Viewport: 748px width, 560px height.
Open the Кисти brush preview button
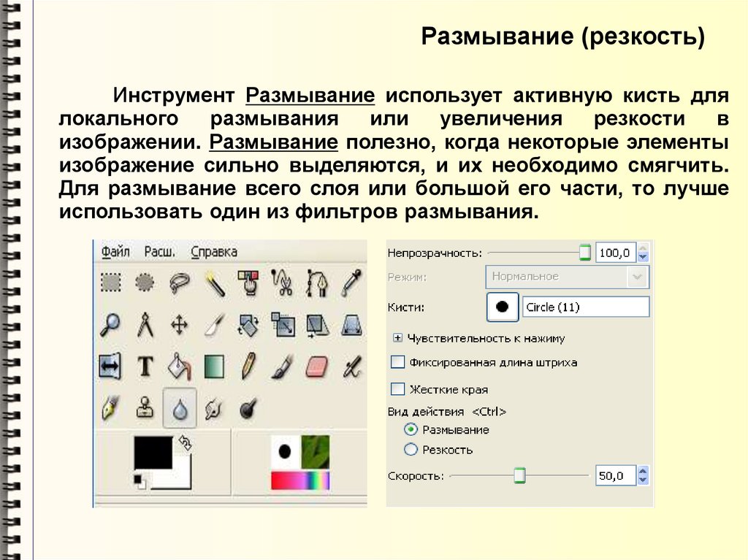[503, 307]
